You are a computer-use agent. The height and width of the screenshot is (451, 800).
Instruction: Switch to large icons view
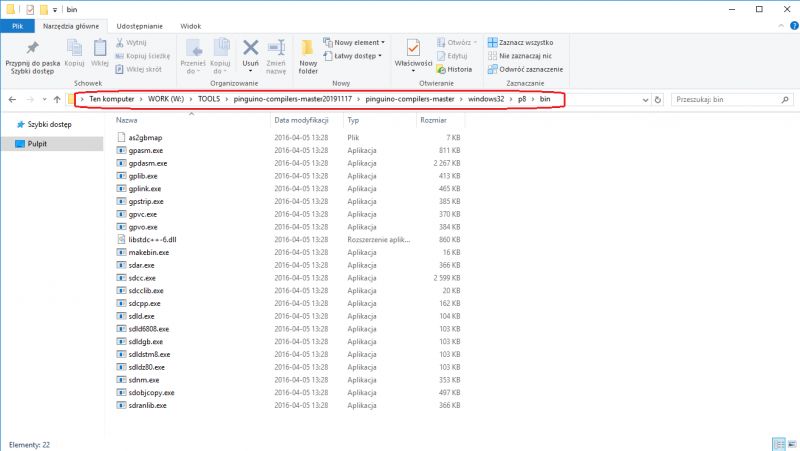coord(792,444)
